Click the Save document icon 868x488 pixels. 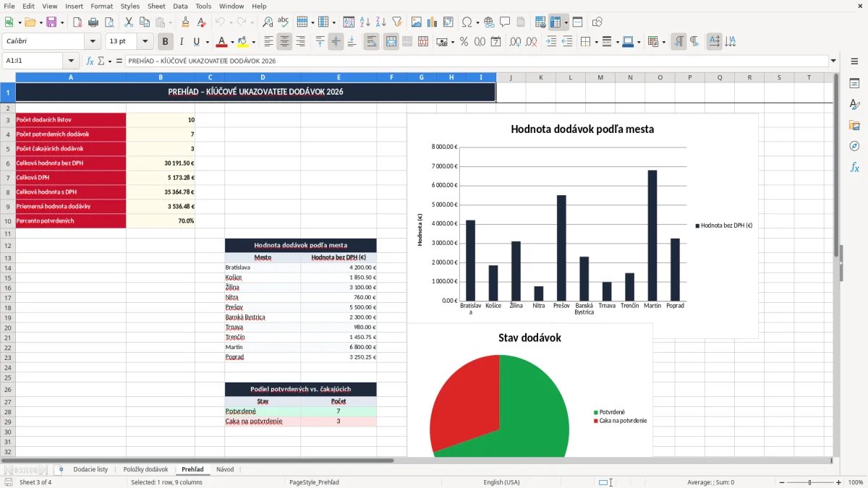(x=51, y=22)
